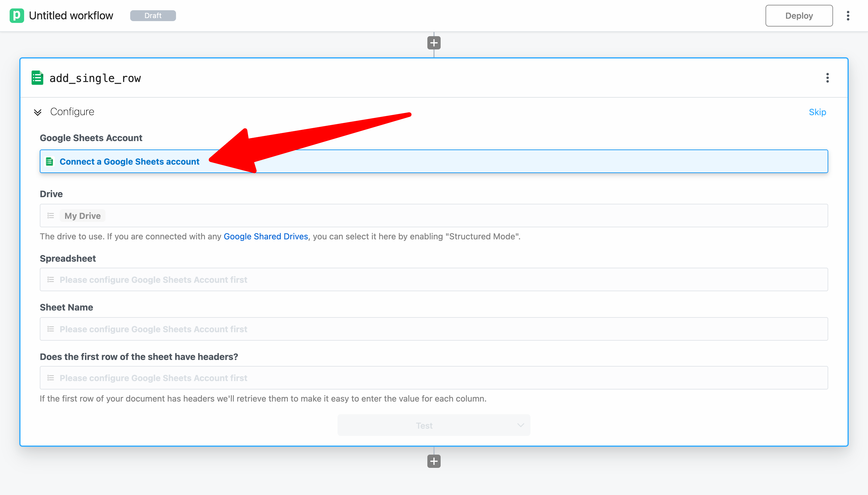Add a step above add_single_row
Image resolution: width=868 pixels, height=495 pixels.
tap(434, 43)
